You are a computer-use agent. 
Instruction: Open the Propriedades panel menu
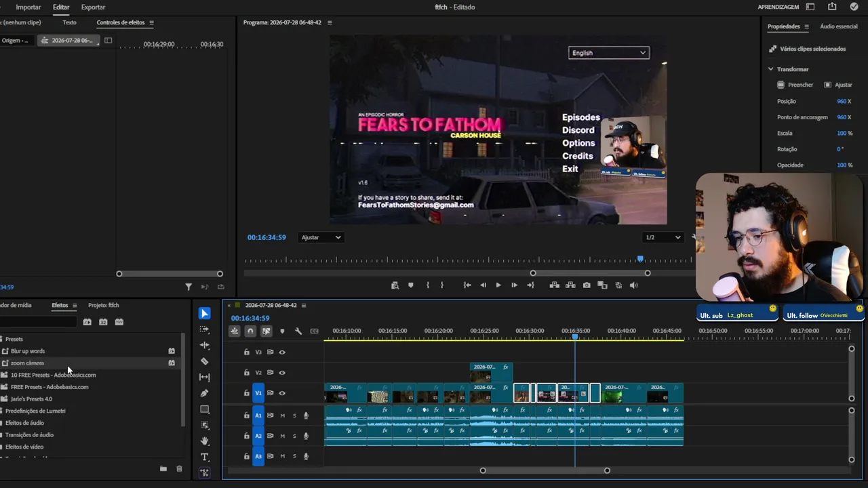[806, 26]
